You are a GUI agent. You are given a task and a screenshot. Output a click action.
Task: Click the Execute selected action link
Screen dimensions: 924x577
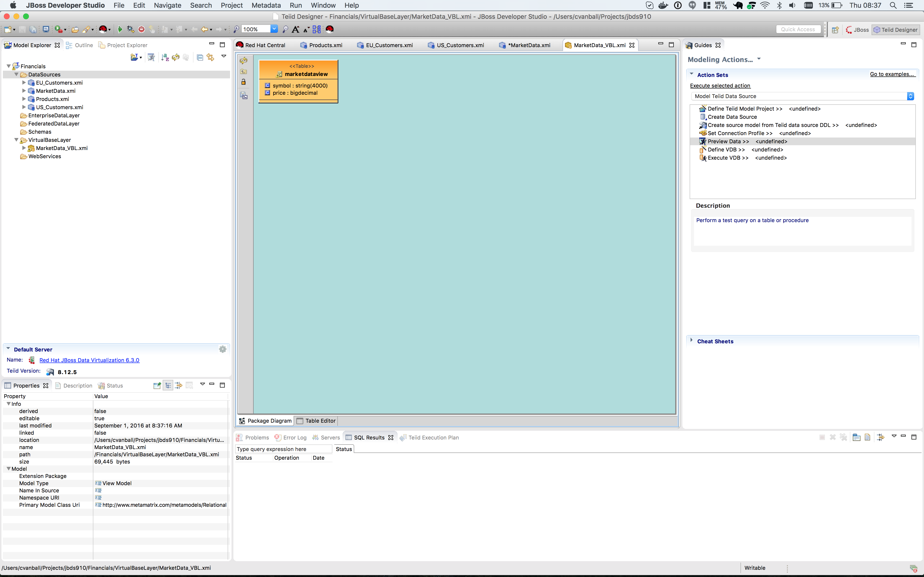pos(720,86)
